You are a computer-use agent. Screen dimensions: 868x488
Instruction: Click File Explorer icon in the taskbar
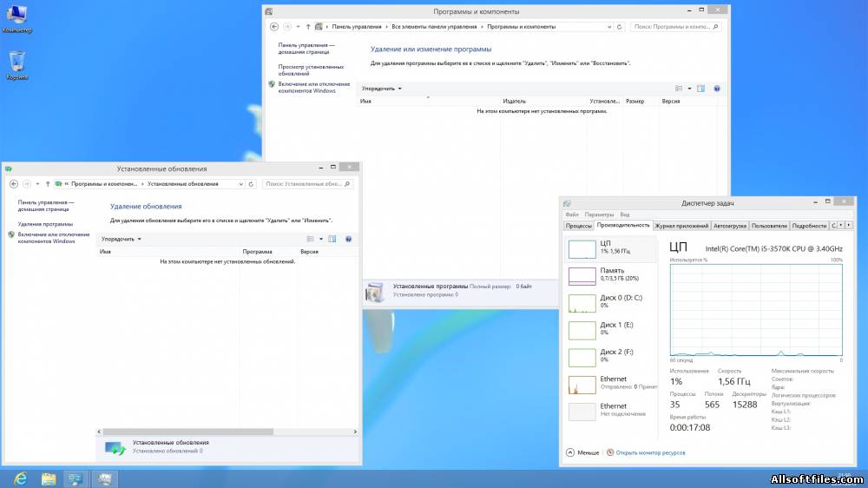[49, 478]
